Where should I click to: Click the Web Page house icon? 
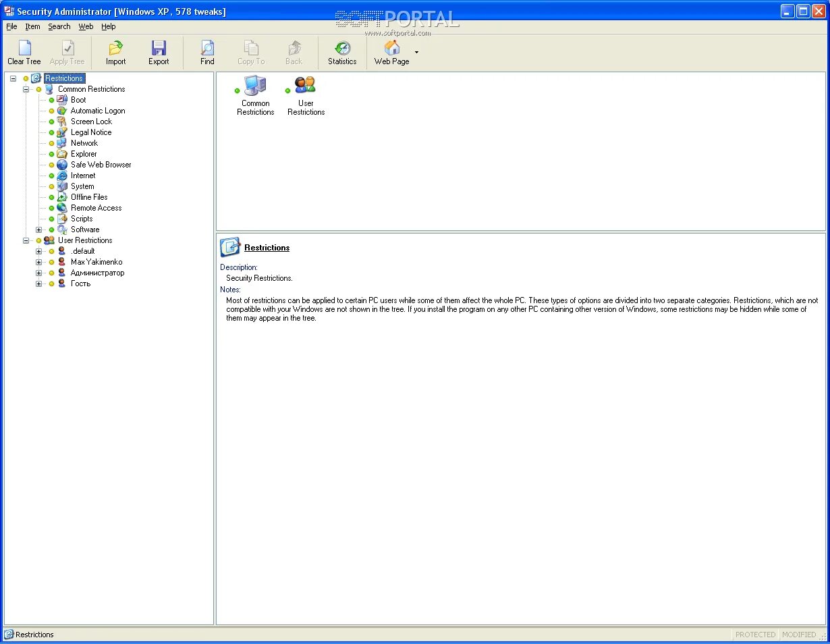point(391,48)
